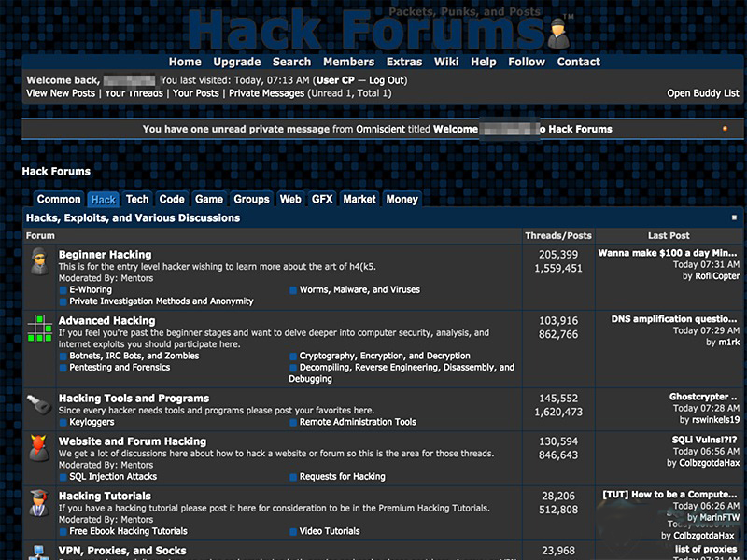The height and width of the screenshot is (560, 747).
Task: Click the Cryptography subforum blue icon
Action: (x=293, y=357)
